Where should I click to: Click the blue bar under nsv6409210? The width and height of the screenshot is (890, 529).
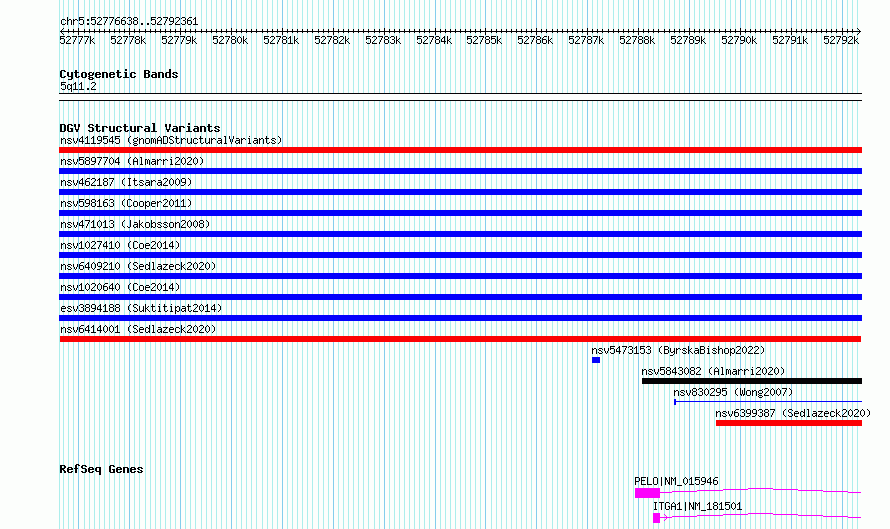coord(460,276)
